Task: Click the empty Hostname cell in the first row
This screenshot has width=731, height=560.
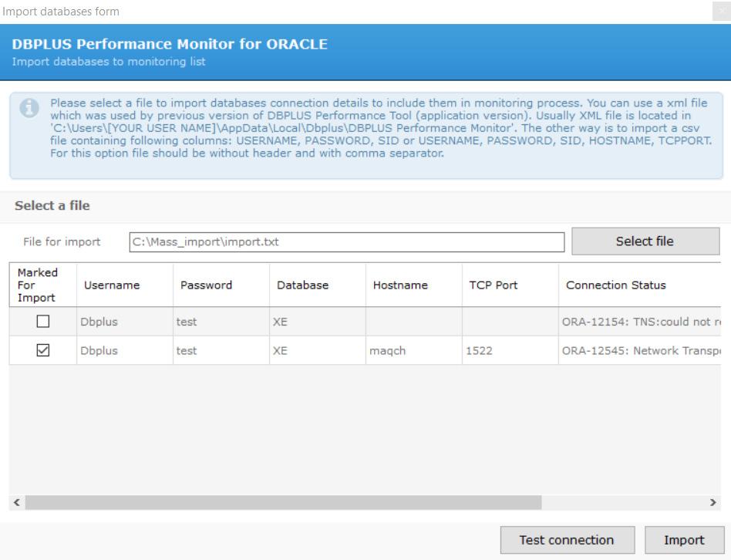Action: (414, 322)
